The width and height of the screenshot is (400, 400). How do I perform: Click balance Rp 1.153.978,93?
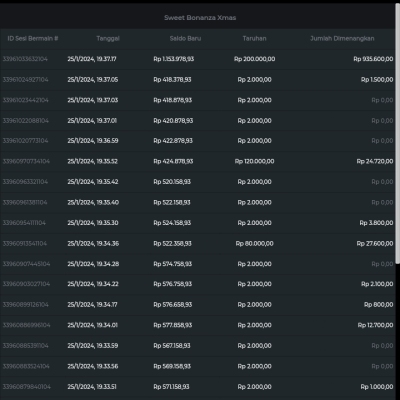(x=174, y=59)
